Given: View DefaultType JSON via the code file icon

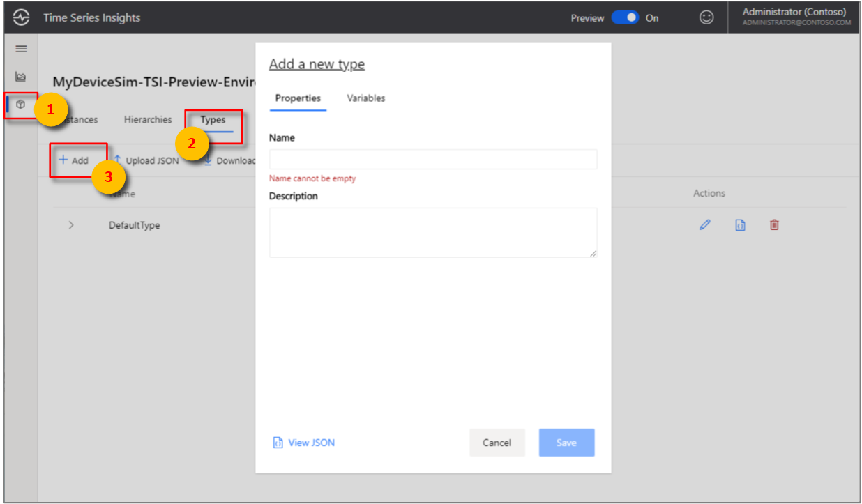Looking at the screenshot, I should (739, 224).
